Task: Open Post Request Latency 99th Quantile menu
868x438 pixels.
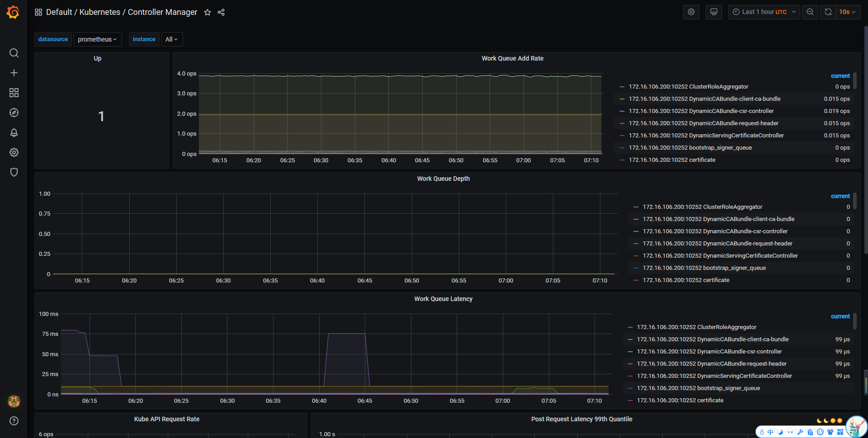Action: [x=582, y=419]
